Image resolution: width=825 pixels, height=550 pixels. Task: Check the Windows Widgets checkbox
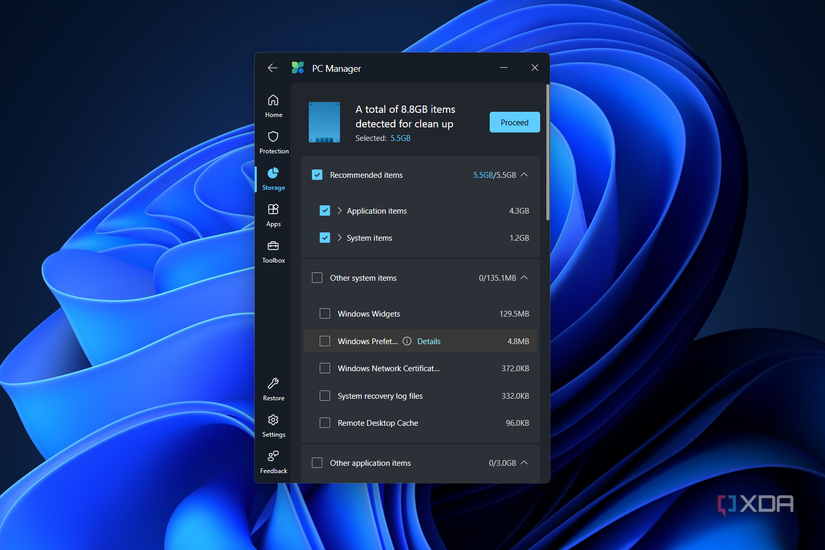point(325,314)
